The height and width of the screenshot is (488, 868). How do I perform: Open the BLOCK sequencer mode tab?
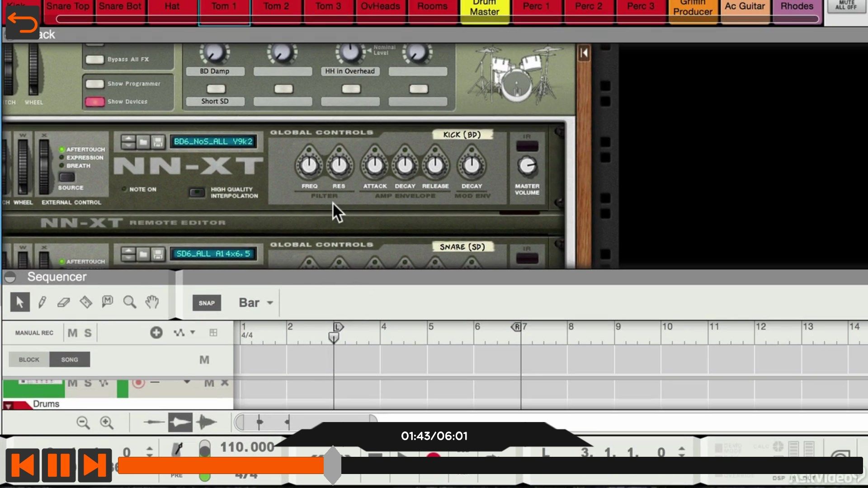(28, 359)
